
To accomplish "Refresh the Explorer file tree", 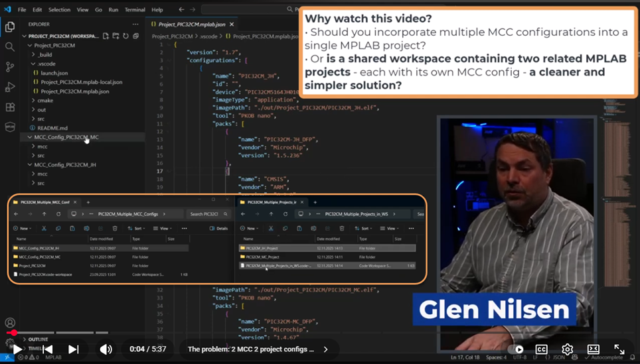I will 125,36.
